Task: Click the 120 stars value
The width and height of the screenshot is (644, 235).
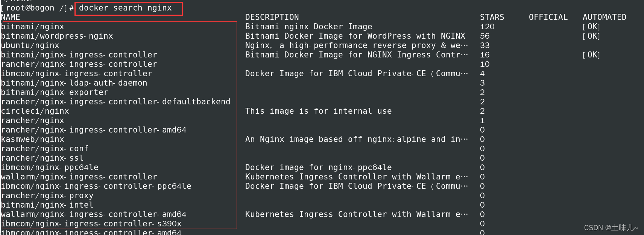Action: (x=487, y=27)
